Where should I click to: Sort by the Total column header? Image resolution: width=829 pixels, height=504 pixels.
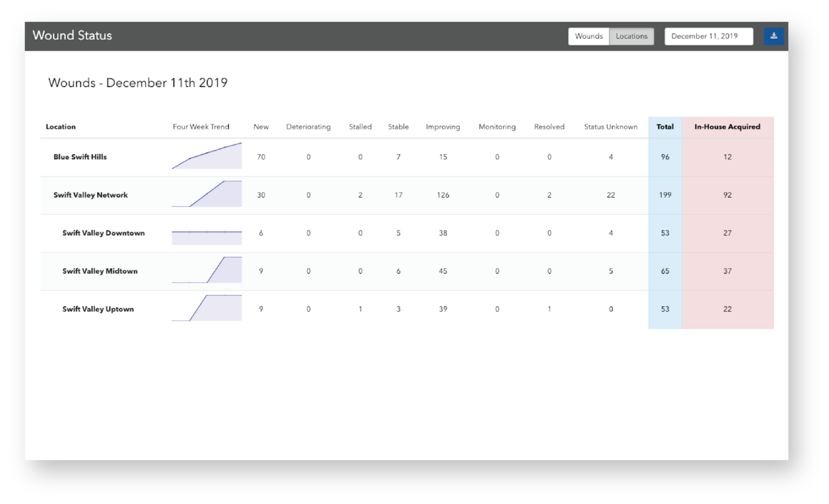point(665,127)
